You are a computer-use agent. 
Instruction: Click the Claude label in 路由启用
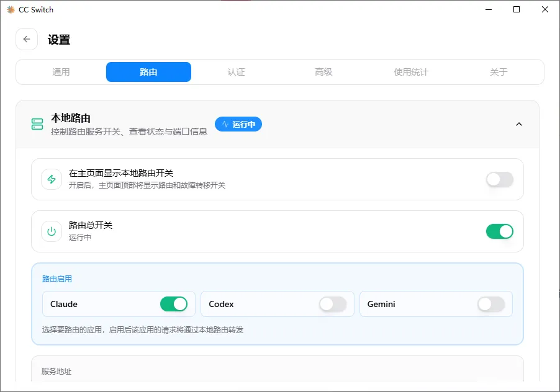coord(64,305)
